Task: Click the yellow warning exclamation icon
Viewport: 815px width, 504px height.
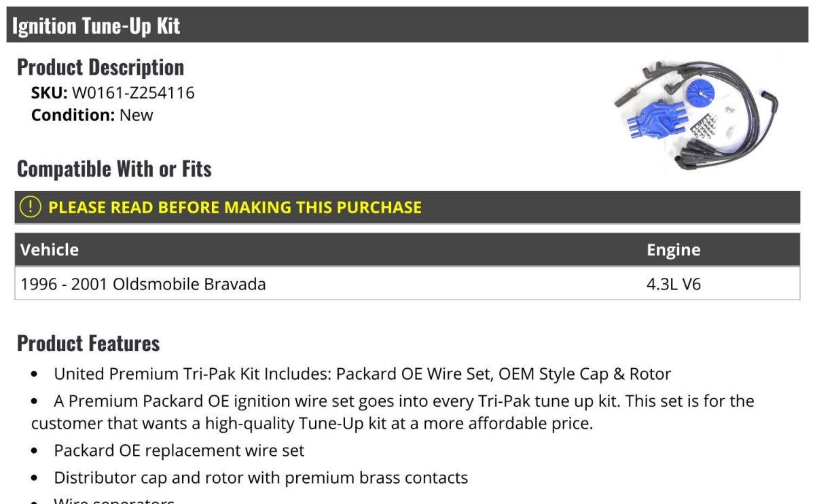Action: (x=31, y=207)
